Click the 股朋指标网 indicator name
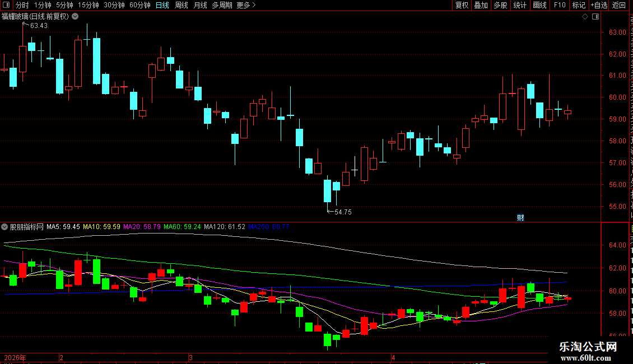 click(x=27, y=227)
